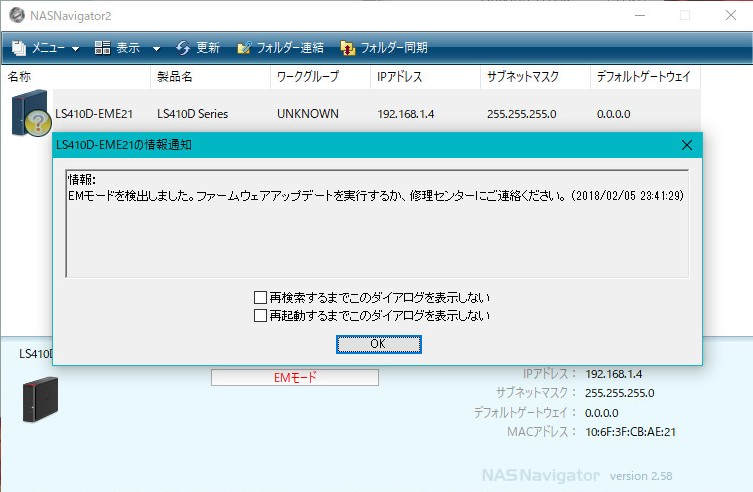Select the LS410D NAS icon with question mark
This screenshot has height=492, width=753.
(31, 113)
